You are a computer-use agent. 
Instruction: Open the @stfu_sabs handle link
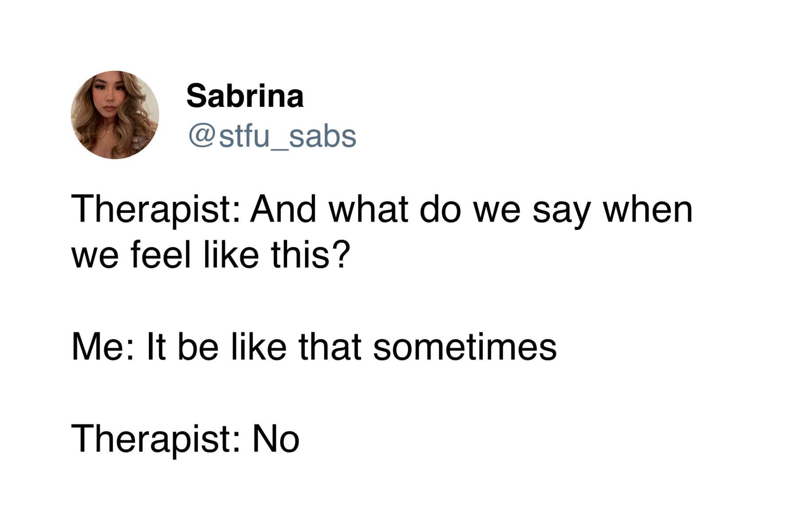pyautogui.click(x=272, y=136)
